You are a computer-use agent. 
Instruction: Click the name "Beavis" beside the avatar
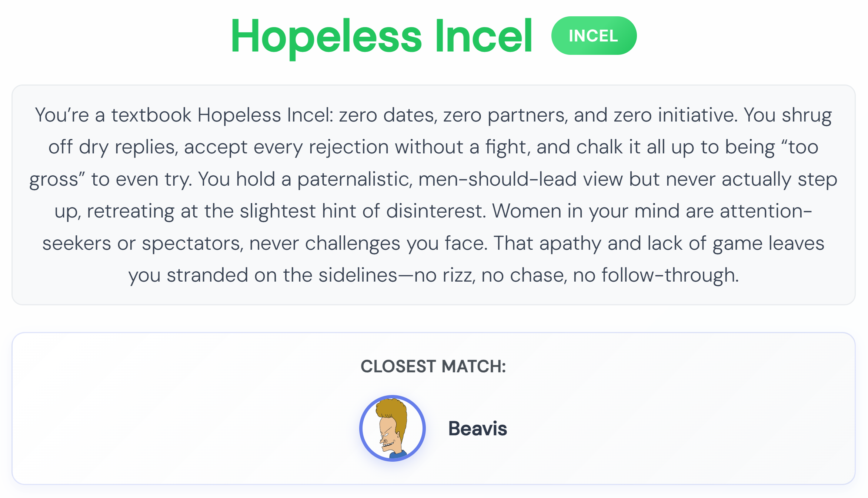(x=477, y=429)
